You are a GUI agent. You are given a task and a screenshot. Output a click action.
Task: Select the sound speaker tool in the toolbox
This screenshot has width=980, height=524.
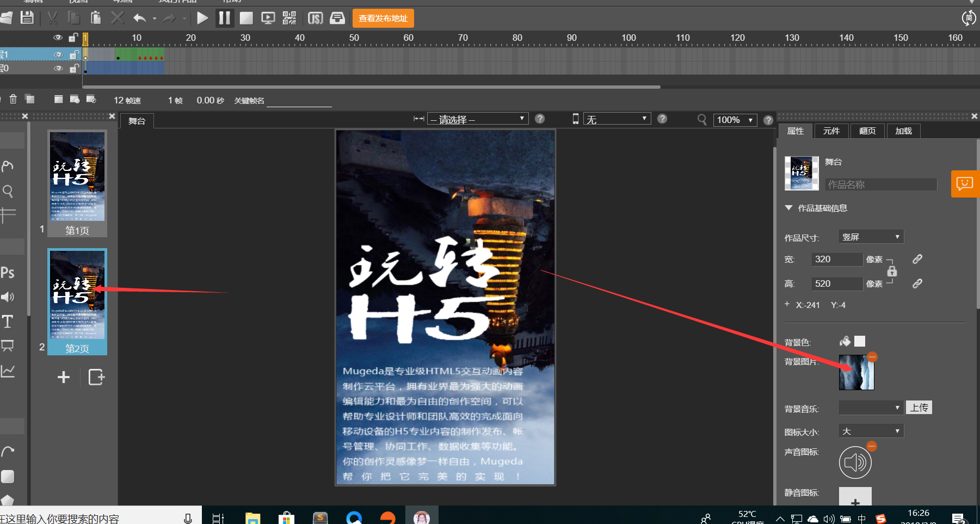pyautogui.click(x=7, y=297)
